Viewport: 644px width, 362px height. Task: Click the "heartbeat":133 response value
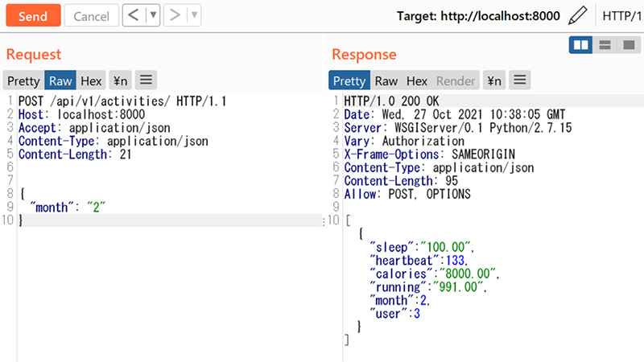(419, 260)
